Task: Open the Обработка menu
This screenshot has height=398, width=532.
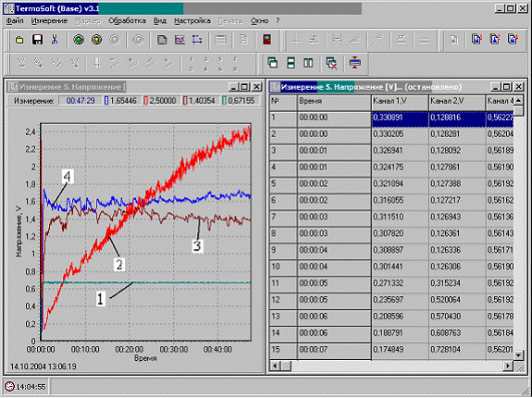Action: click(127, 21)
